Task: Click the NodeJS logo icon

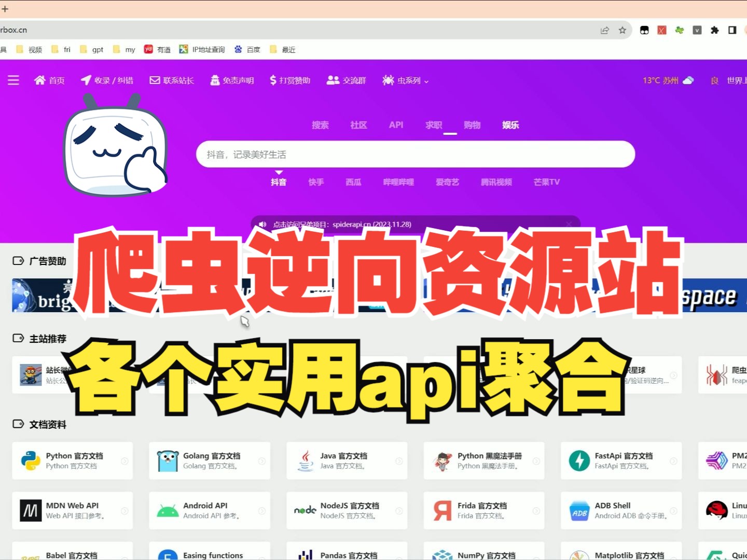Action: point(305,511)
